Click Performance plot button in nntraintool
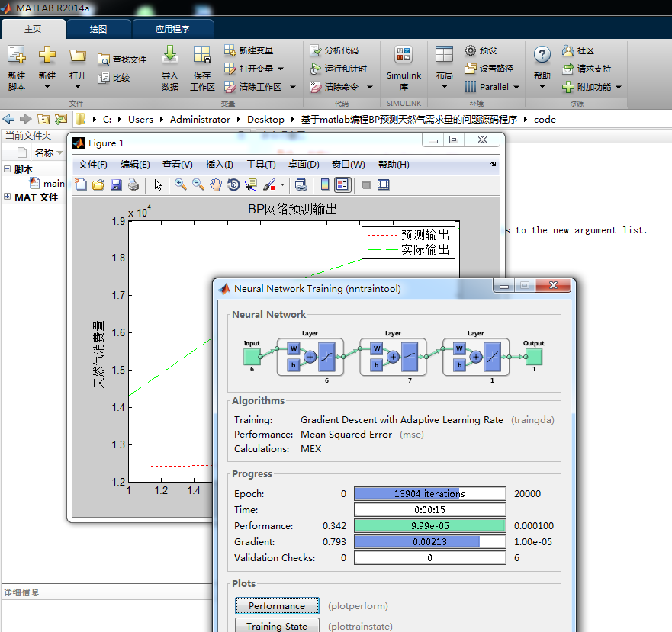672x632 pixels. (x=277, y=605)
